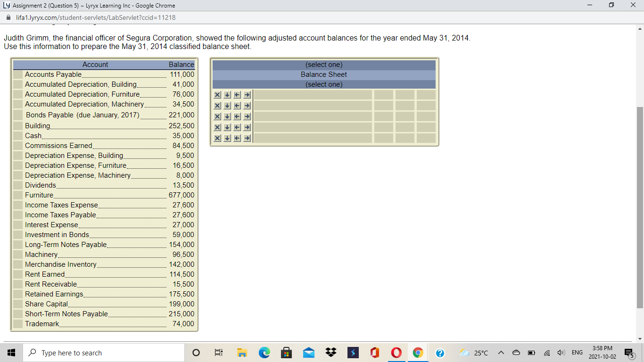Viewport: 644px width, 362px height.
Task: Delete the first answer row using its X icon
Action: point(217,94)
